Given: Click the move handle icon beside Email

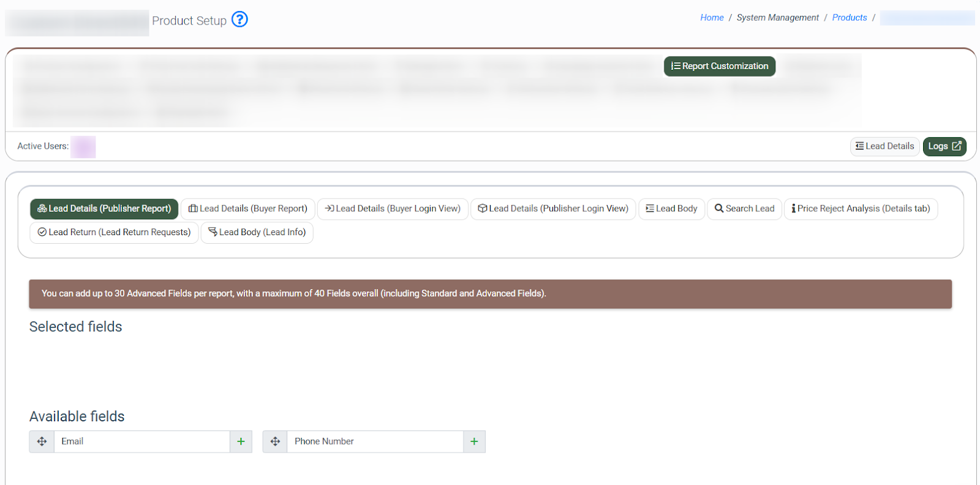Looking at the screenshot, I should coord(42,442).
